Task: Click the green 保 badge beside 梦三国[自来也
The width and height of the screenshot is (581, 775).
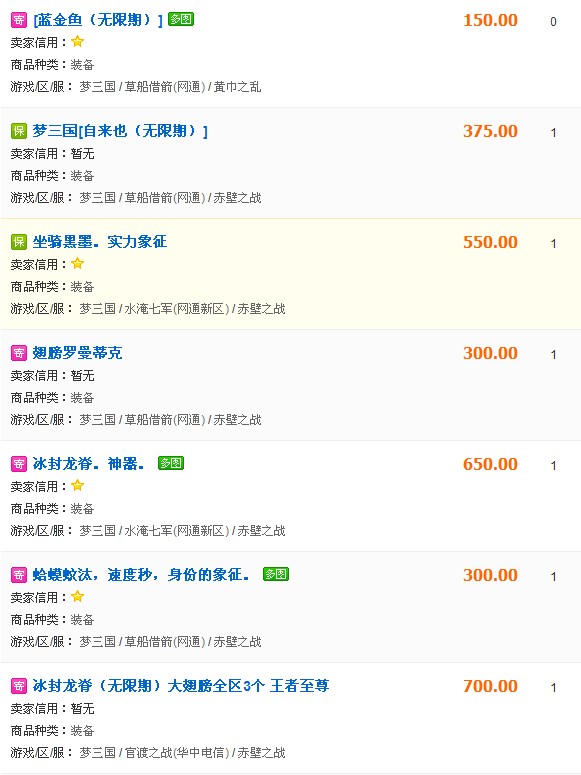Action: point(18,131)
